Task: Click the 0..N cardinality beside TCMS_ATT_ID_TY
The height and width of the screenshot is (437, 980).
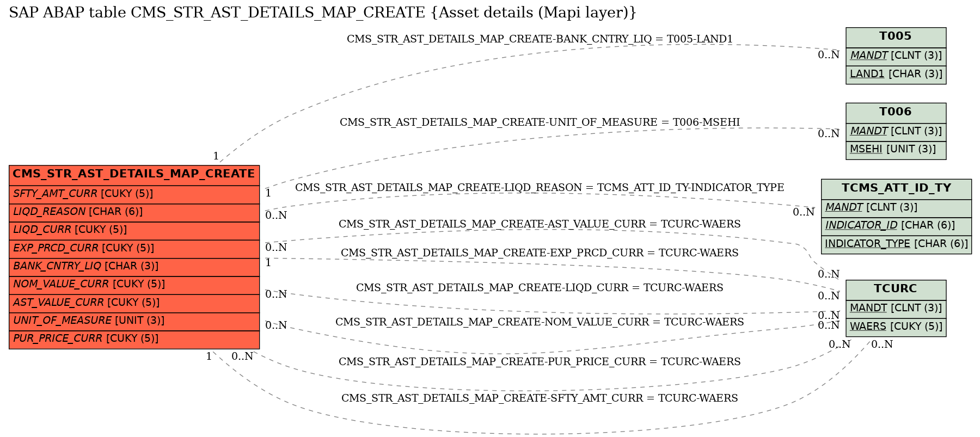Action: coord(804,213)
